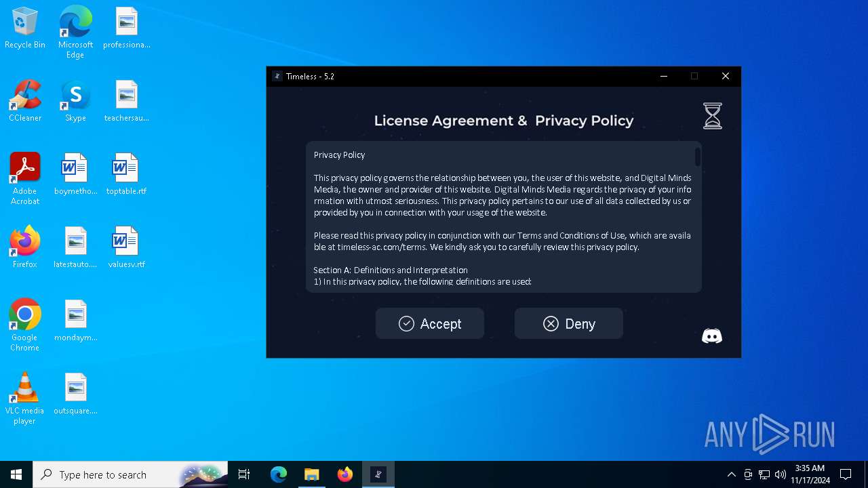The image size is (868, 488).
Task: Select the toptable.rtf document
Action: [x=127, y=175]
